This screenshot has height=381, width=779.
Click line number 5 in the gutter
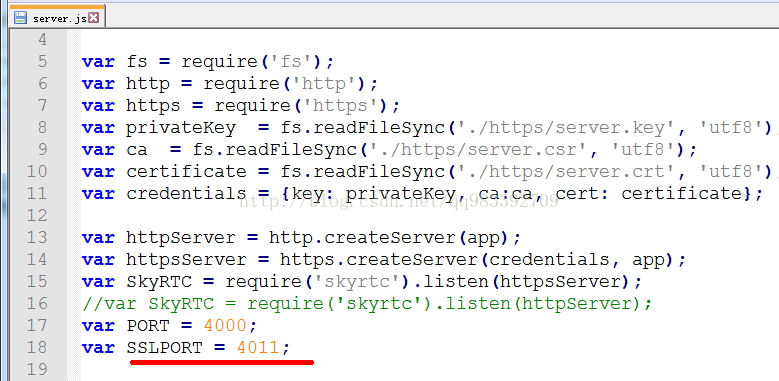pos(42,62)
